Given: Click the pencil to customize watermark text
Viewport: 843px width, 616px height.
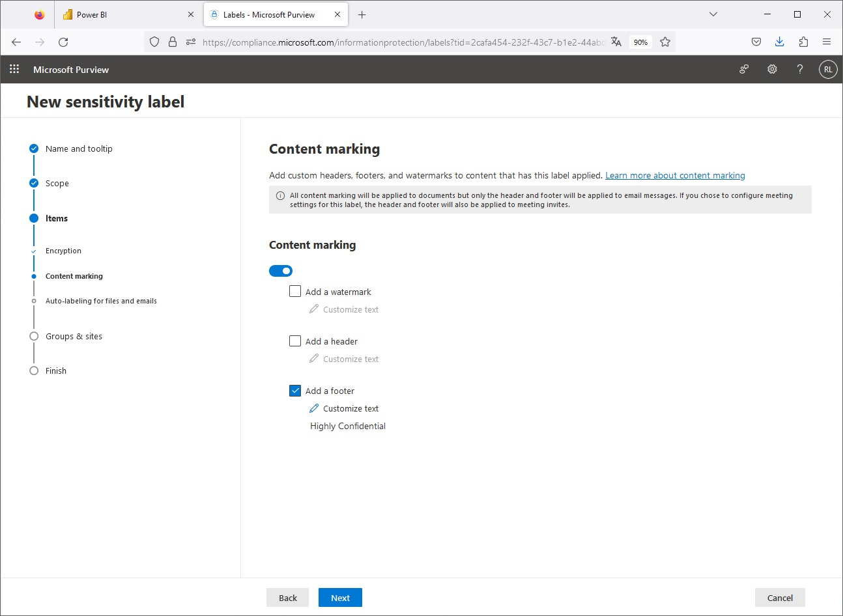Looking at the screenshot, I should pyautogui.click(x=314, y=309).
